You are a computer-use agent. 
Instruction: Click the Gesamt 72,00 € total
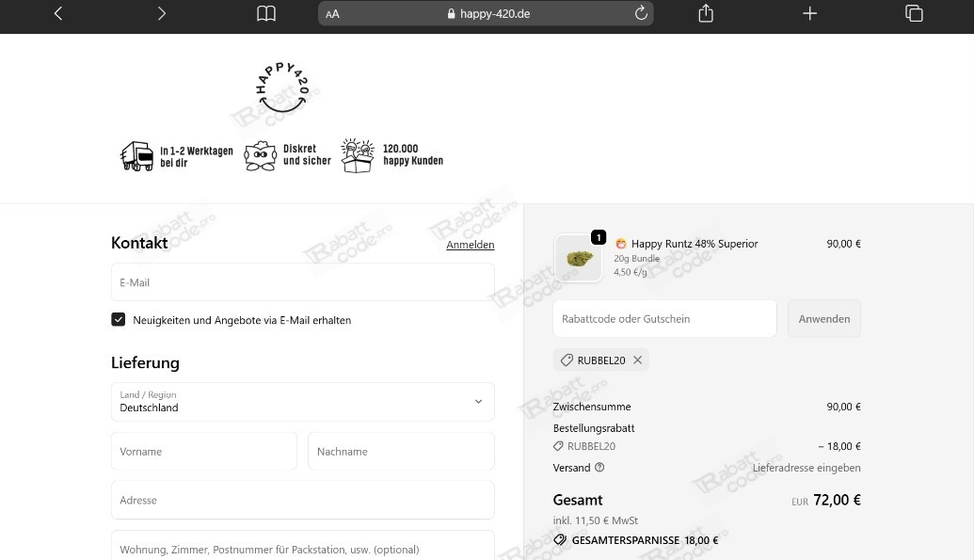(837, 500)
